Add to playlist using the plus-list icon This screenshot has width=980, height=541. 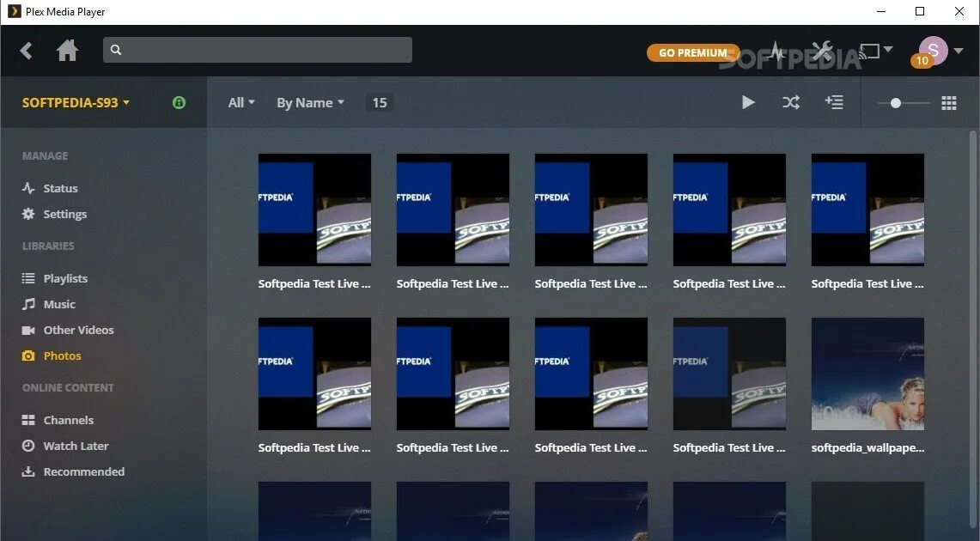coord(834,102)
